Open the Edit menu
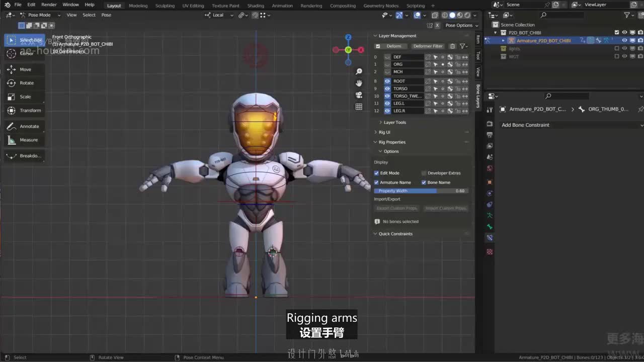 [31, 5]
